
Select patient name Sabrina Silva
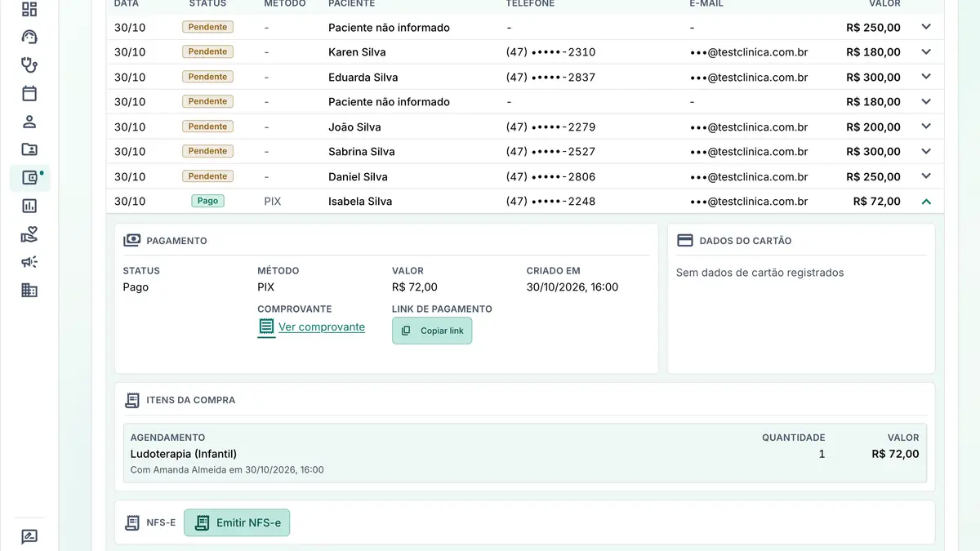[362, 152]
